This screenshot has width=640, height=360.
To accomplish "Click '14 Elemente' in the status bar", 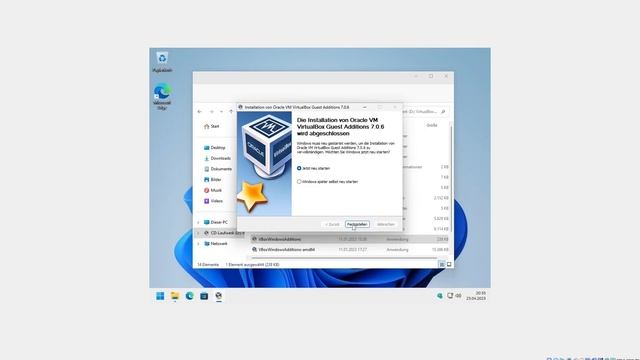I will click(208, 265).
